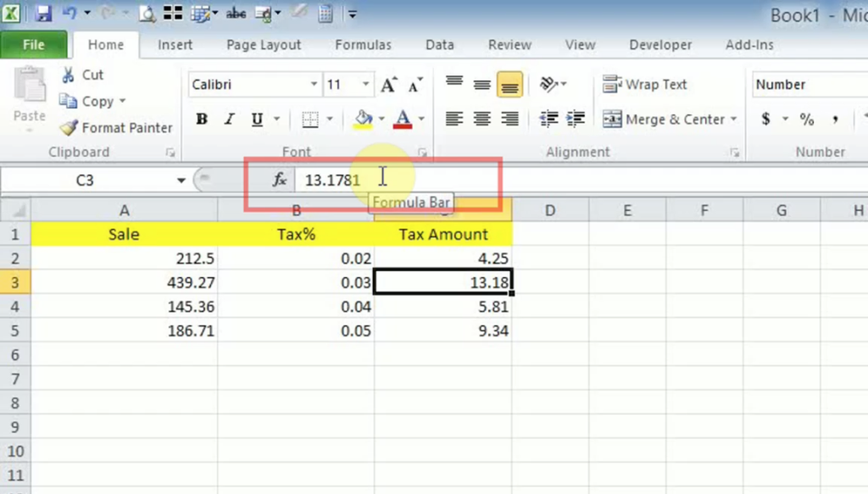This screenshot has width=868, height=494.
Task: Click Merge & Center button
Action: (x=663, y=119)
